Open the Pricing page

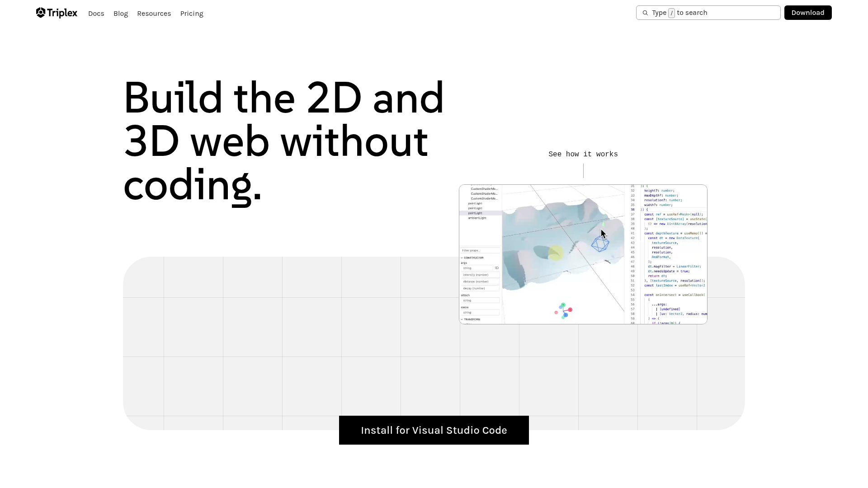pos(192,14)
